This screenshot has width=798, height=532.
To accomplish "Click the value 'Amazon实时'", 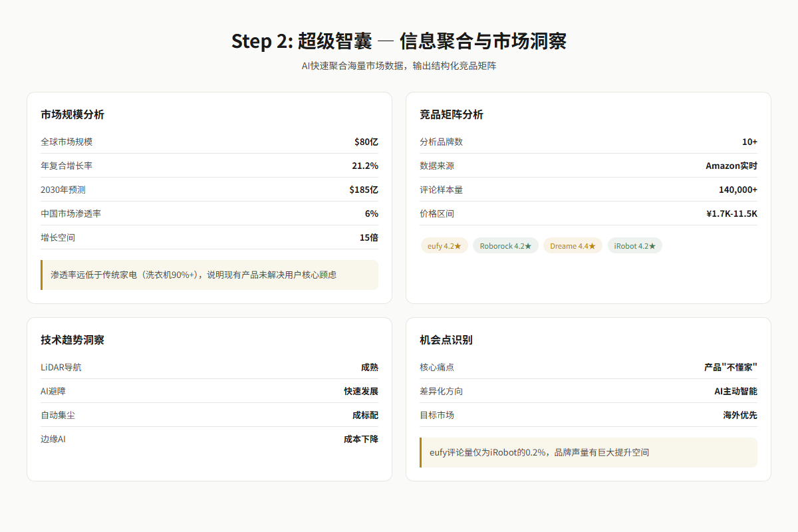I will 731,166.
